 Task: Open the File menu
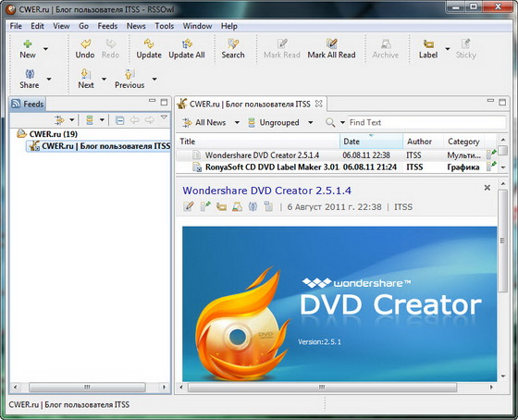[x=16, y=26]
